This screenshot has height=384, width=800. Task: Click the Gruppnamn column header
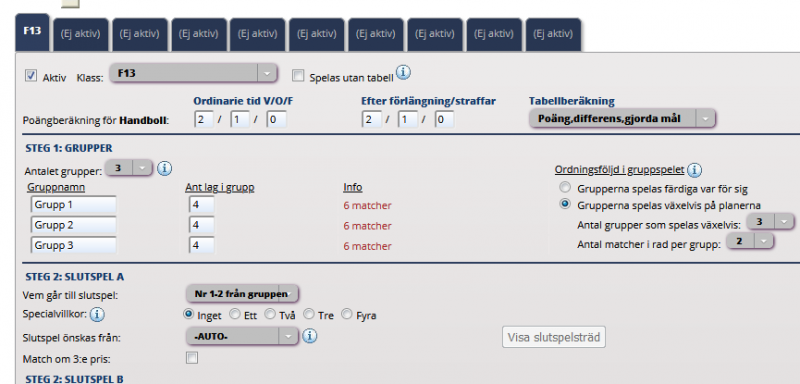[x=56, y=188]
